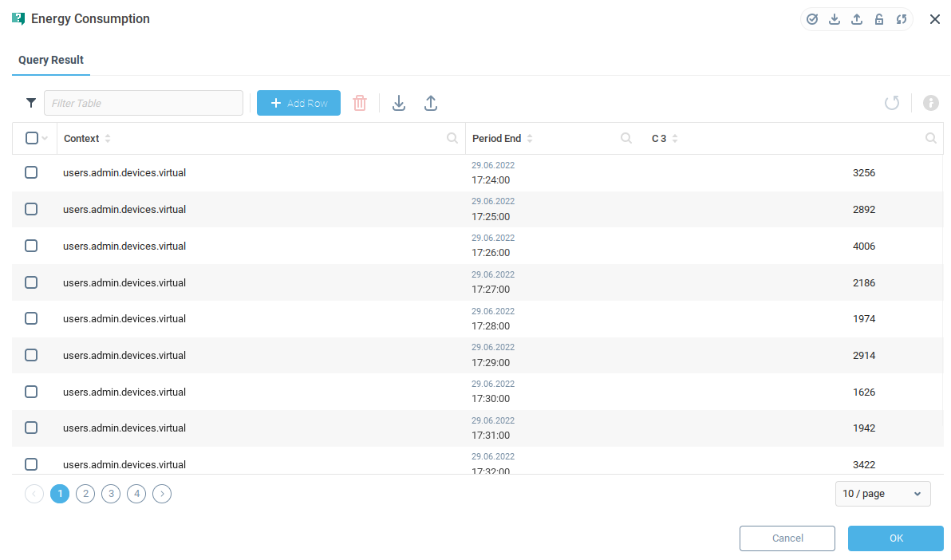This screenshot has width=951, height=560.
Task: Open the 10 / page size dropdown
Action: [x=882, y=494]
